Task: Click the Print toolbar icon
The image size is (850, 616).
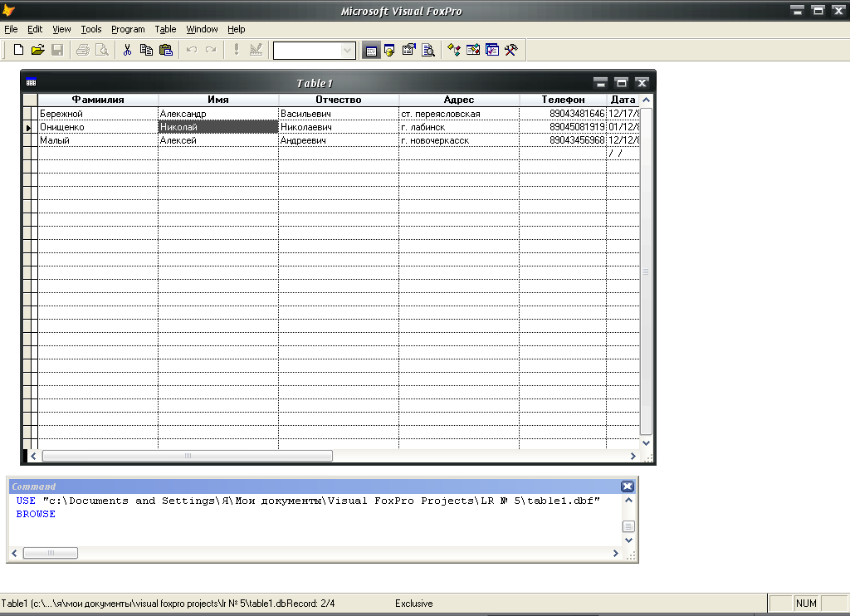Action: point(82,50)
